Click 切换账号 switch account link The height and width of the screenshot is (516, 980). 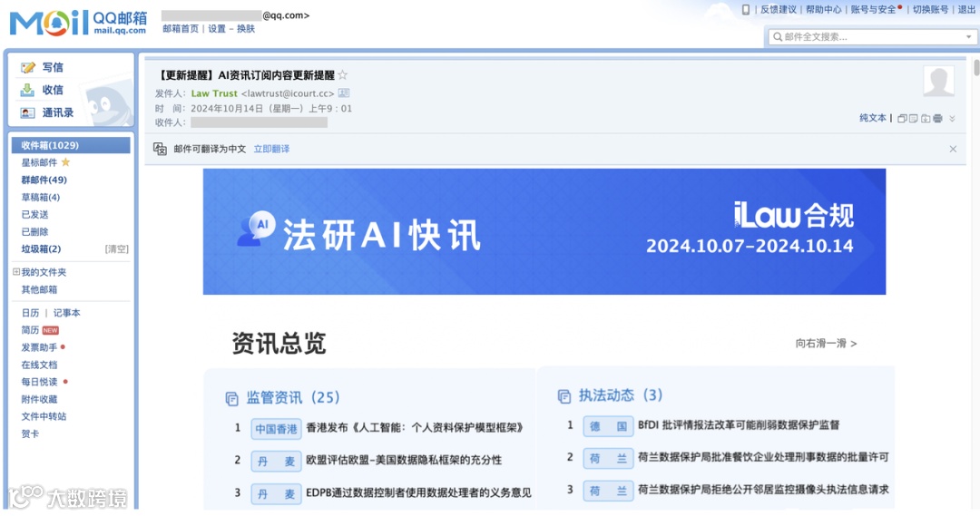click(931, 9)
